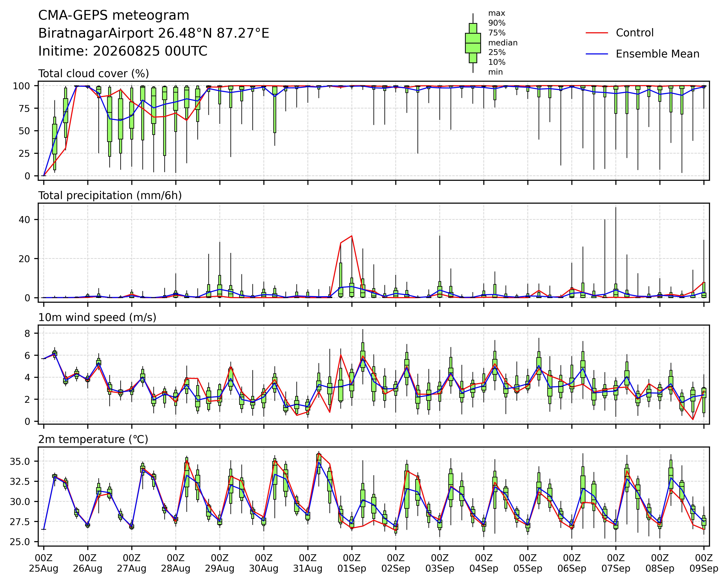
Task: Click the 09Sep 00Z axis label
Action: (704, 563)
